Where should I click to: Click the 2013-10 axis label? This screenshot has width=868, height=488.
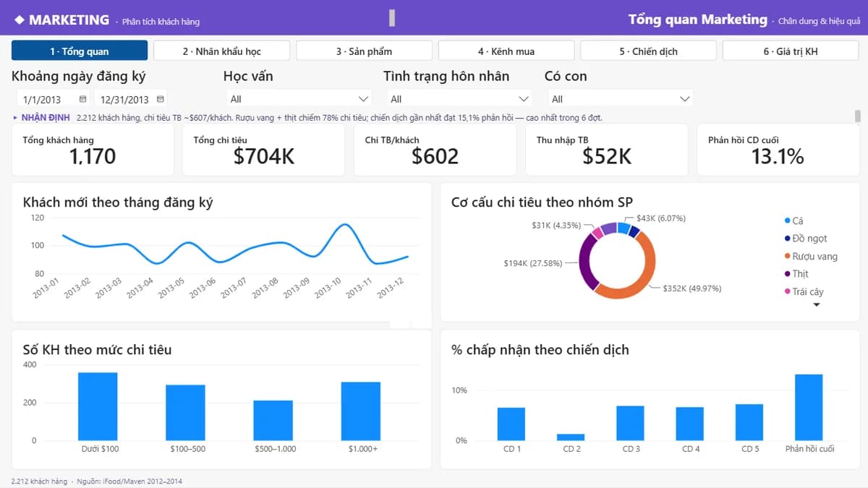click(x=328, y=288)
